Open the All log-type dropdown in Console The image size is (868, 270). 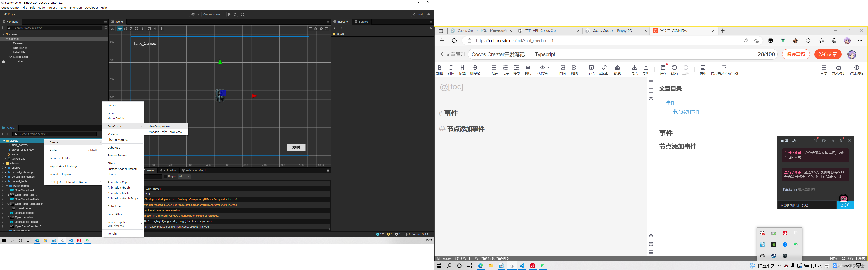184,176
